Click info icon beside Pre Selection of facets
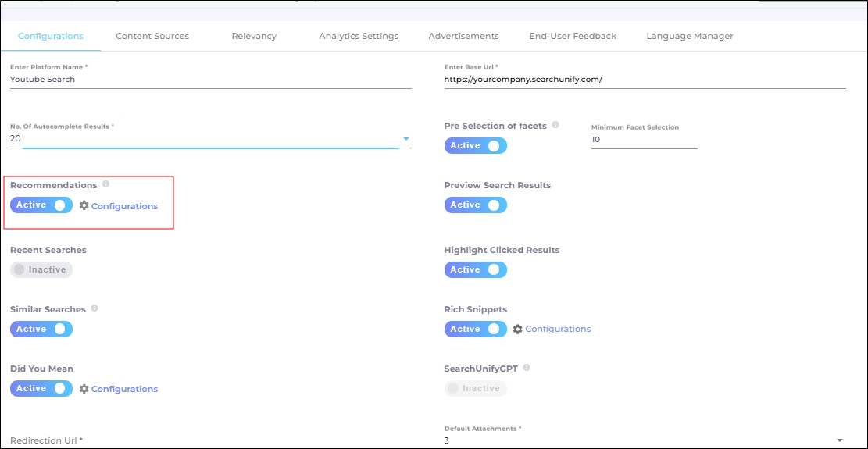This screenshot has width=868, height=449. coord(555,125)
